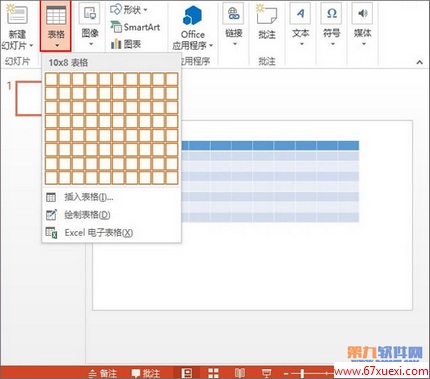The image size is (430, 379).
Task: Expand the 文本 dropdown arrow
Action: [301, 44]
